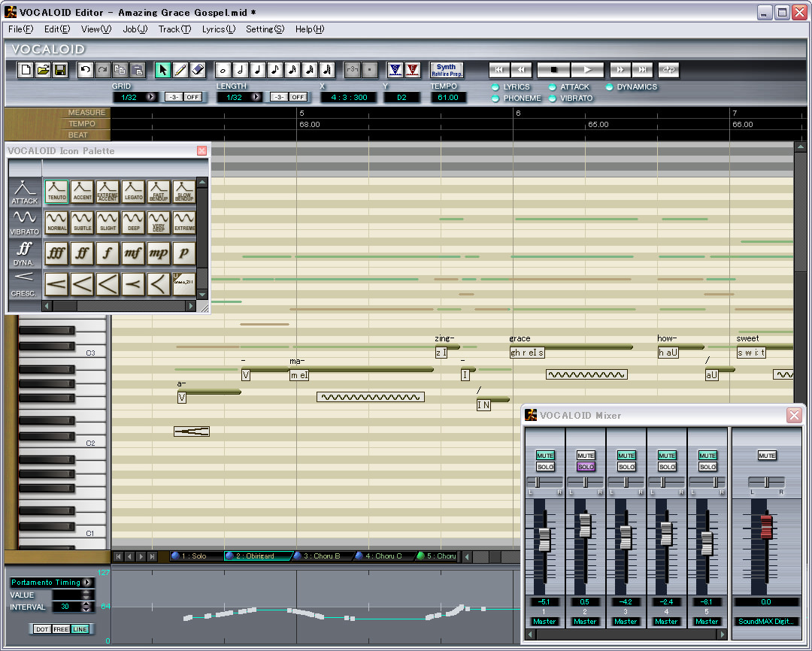The image size is (812, 651).
Task: Click the Synth ReWire Prep. button
Action: click(447, 70)
